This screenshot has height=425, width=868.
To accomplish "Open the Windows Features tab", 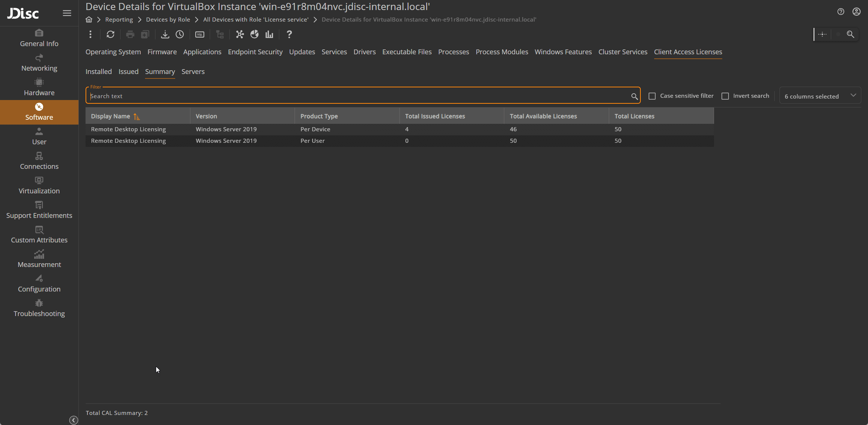I will pos(563,52).
